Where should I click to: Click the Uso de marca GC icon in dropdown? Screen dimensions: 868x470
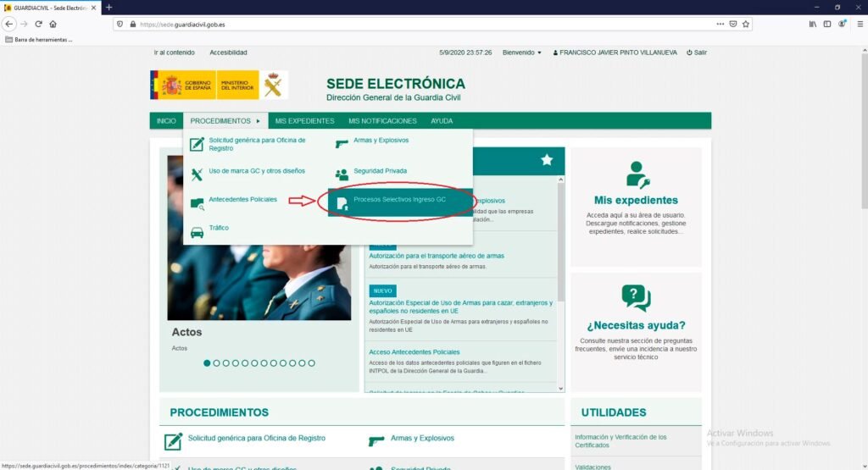(x=197, y=174)
